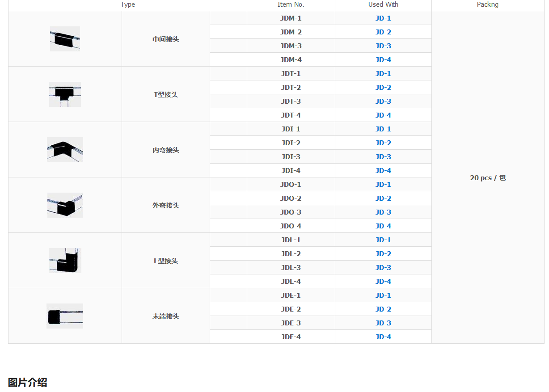The image size is (549, 392).
Task: Select the JDE-4 item number cell
Action: (291, 337)
